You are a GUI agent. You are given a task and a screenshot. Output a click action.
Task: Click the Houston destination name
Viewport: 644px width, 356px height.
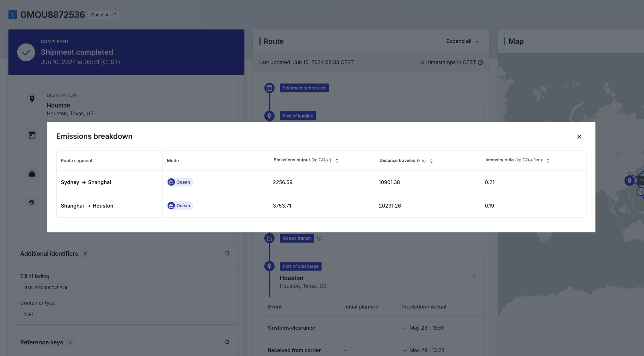click(58, 105)
